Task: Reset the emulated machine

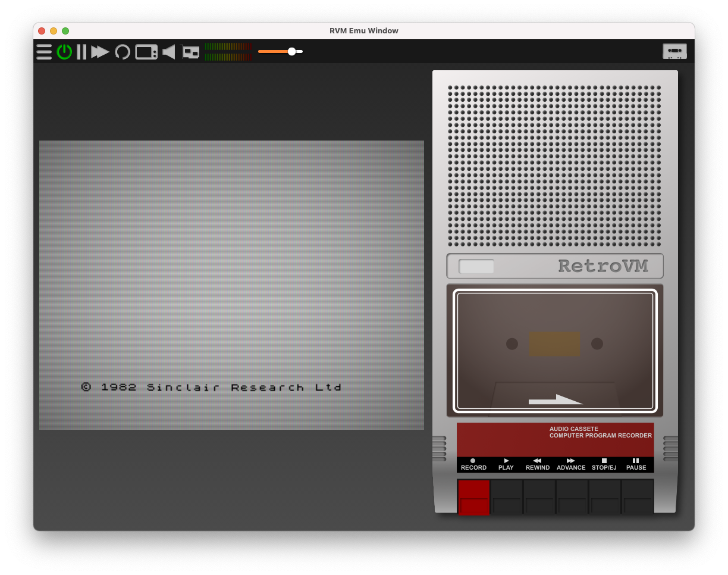Action: pos(123,52)
